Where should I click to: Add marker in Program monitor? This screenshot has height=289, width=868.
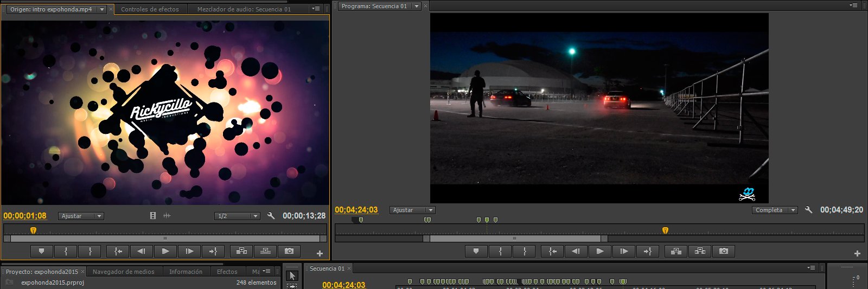(476, 251)
